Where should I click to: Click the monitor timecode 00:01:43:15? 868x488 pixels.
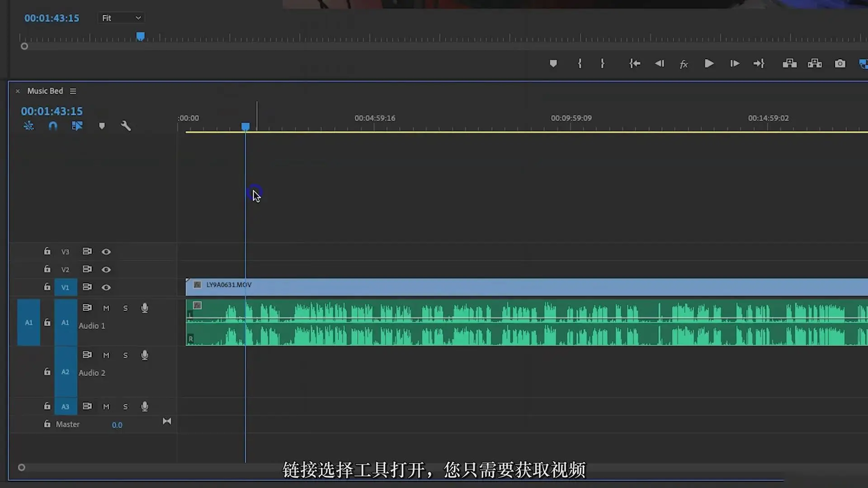(x=52, y=18)
